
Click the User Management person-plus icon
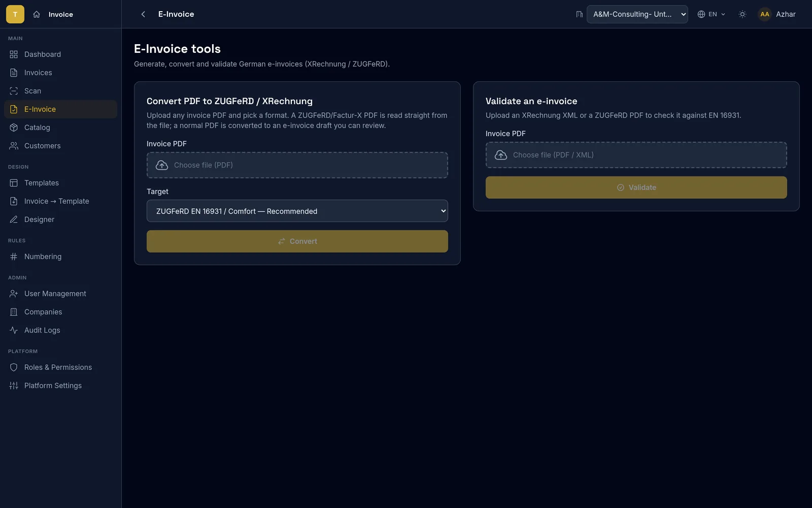click(x=14, y=294)
